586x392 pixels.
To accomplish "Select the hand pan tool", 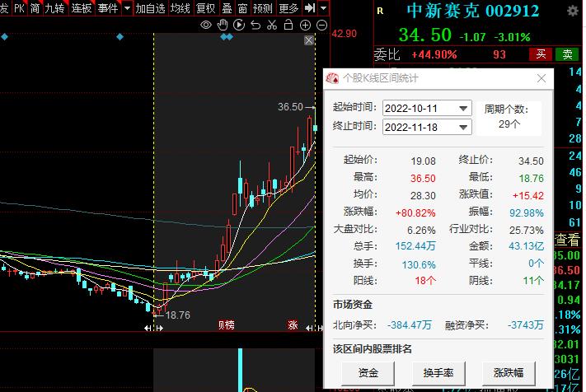I will tap(223, 26).
